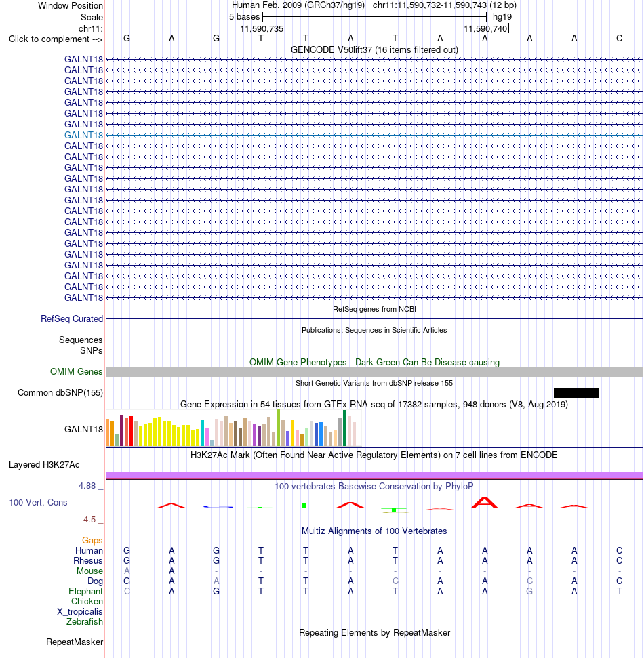Click the first G base in sequence row

click(127, 38)
